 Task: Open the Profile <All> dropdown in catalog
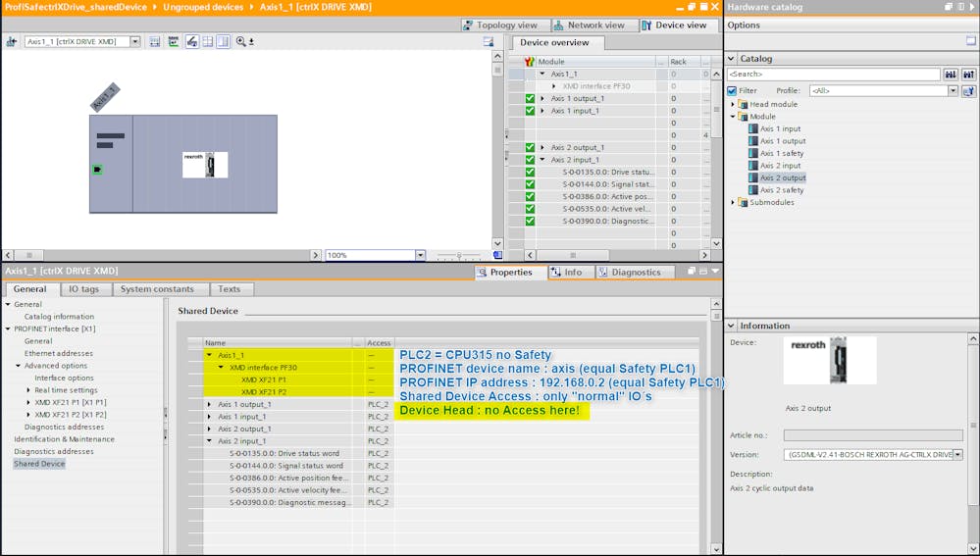tap(954, 90)
